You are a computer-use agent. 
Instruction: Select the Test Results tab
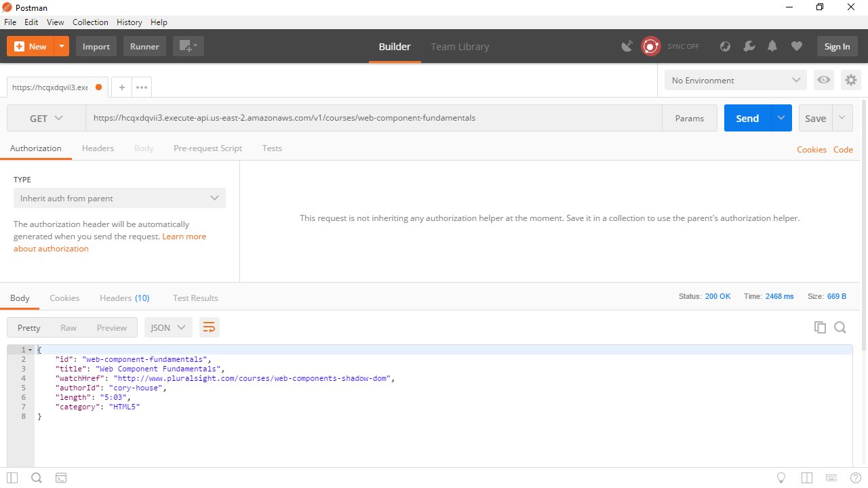[195, 298]
